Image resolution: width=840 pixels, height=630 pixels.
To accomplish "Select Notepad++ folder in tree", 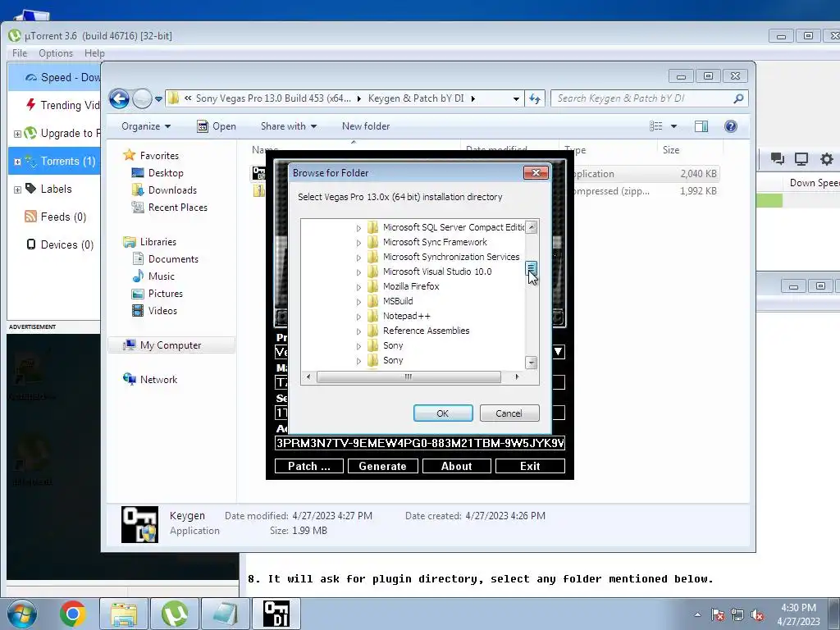I will pos(407,316).
